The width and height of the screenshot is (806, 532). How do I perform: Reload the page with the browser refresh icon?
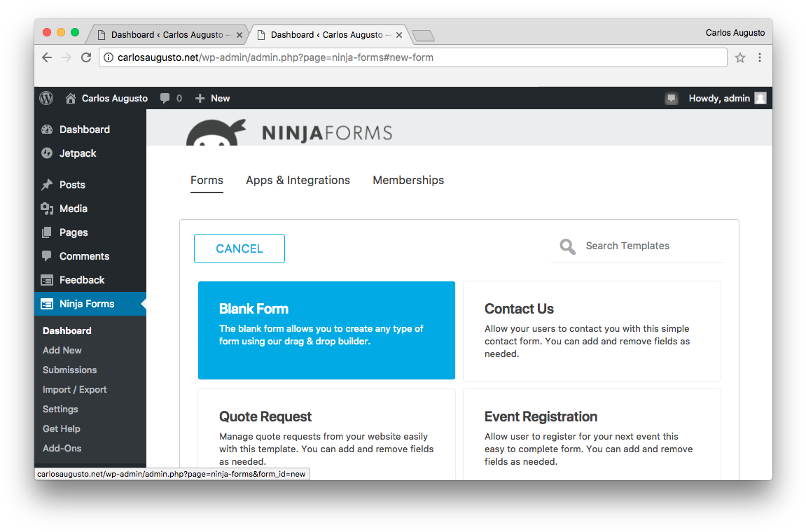[x=86, y=57]
